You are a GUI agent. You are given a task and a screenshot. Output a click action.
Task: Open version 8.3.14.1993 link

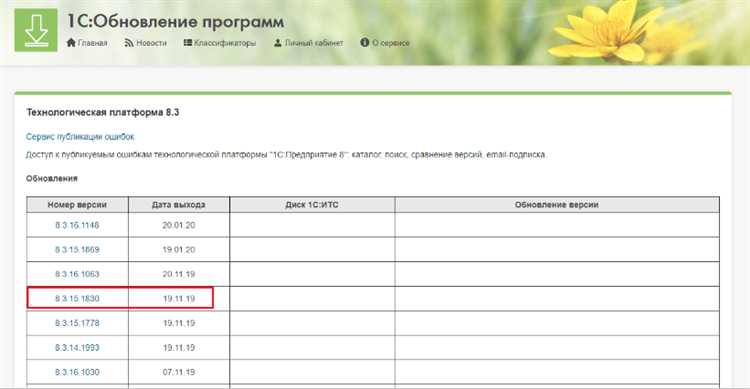click(77, 347)
